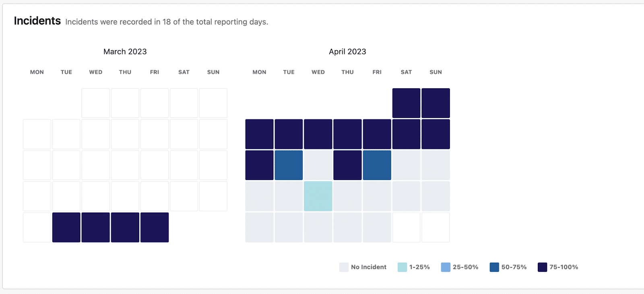Image resolution: width=644 pixels, height=294 pixels.
Task: Select the dark Sunday April 2 cell
Action: (x=436, y=103)
